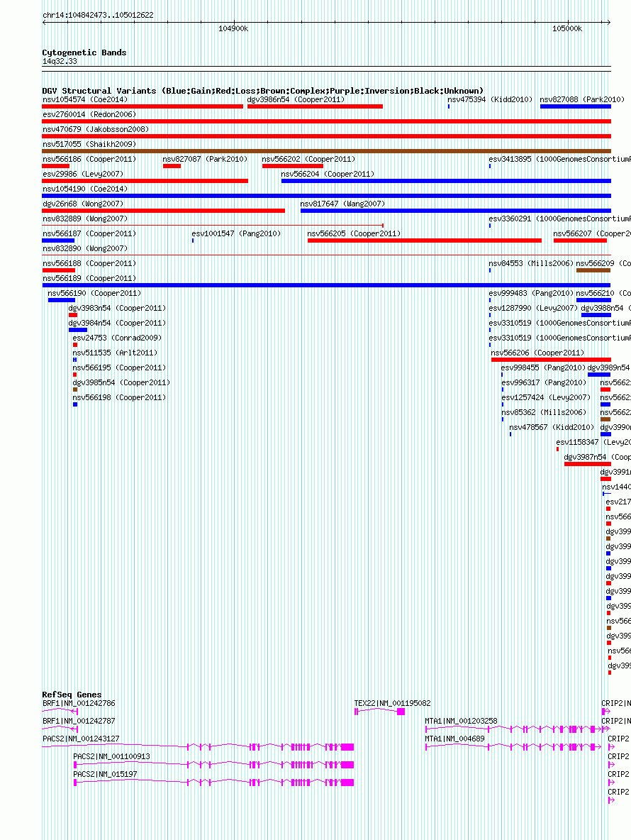This screenshot has height=840, width=631.
Task: Open nsv566188 (Cooper2011) variant label
Action: [x=89, y=264]
